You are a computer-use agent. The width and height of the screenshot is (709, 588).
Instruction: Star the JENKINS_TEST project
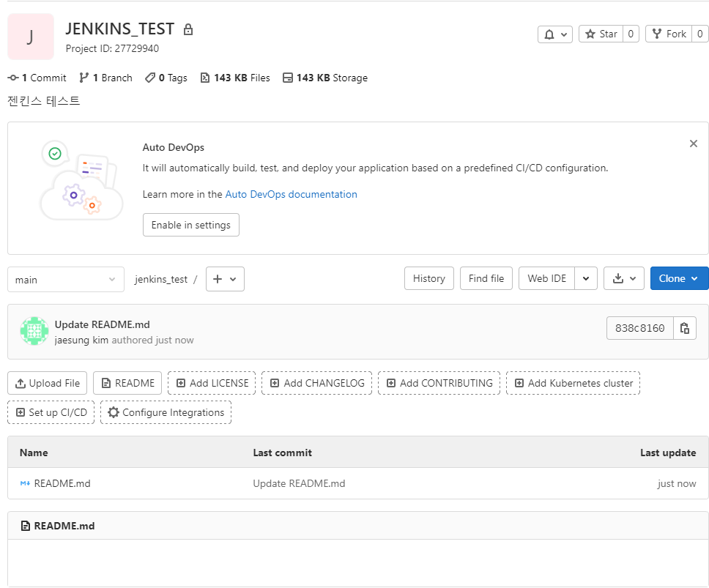click(x=601, y=34)
